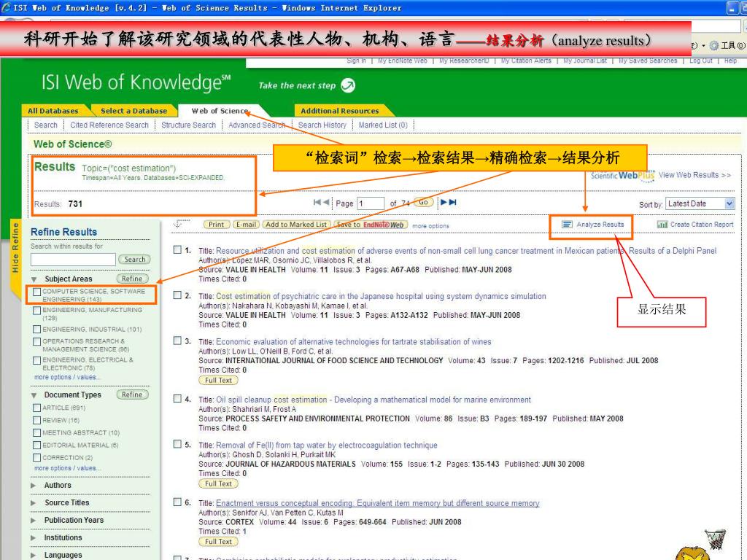Jump to the last results page icon
Screen dimensions: 747x560
coord(452,203)
